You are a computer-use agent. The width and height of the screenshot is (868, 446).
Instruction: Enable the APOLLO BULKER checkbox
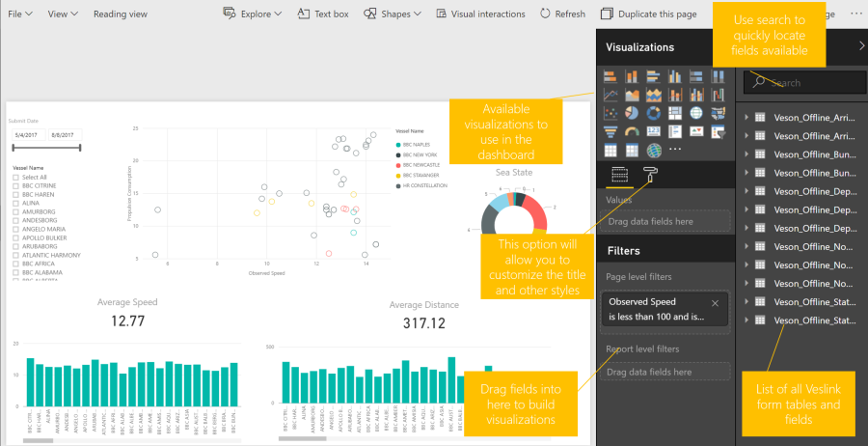point(15,237)
